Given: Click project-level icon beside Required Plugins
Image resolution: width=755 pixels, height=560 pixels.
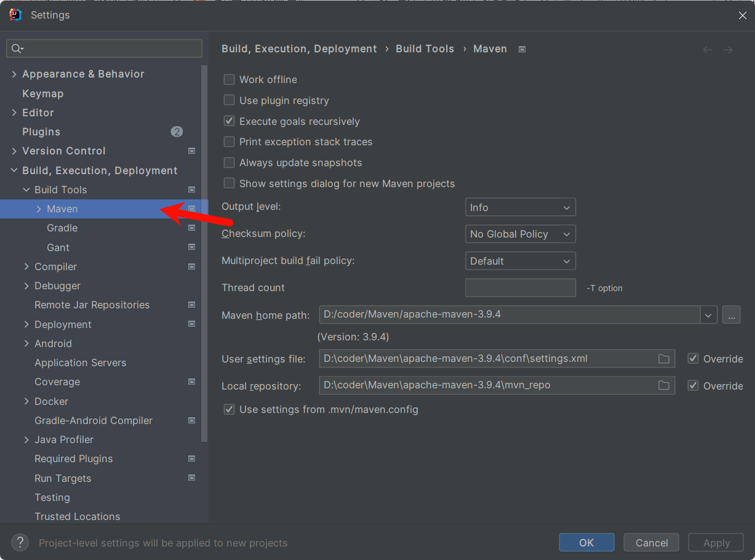Looking at the screenshot, I should click(191, 458).
